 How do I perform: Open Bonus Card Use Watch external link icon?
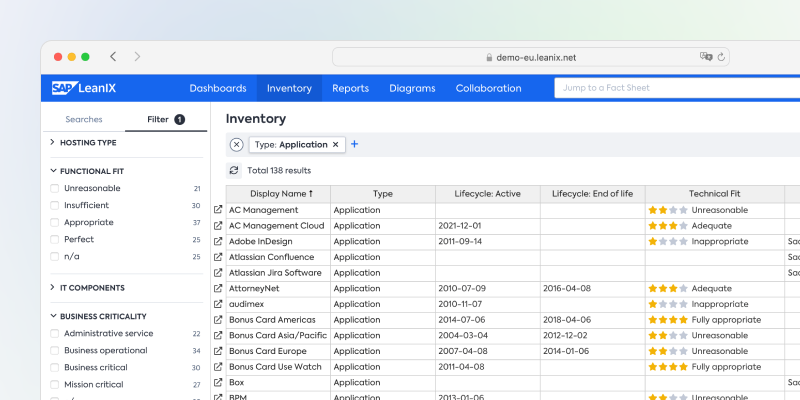[218, 367]
